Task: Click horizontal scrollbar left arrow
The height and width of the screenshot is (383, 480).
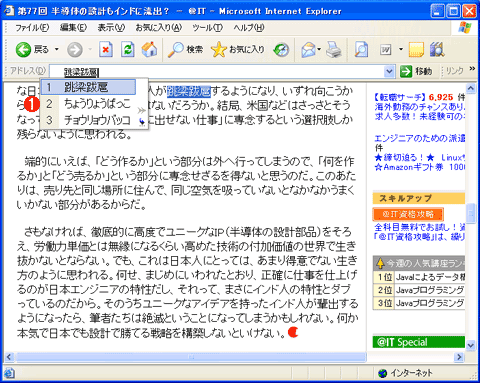Action: [x=9, y=357]
